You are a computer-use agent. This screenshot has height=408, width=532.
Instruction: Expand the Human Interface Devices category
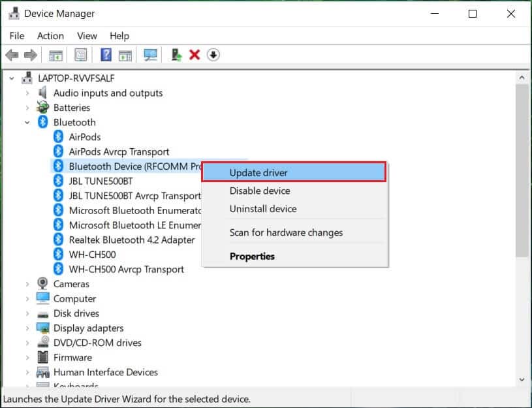[27, 372]
